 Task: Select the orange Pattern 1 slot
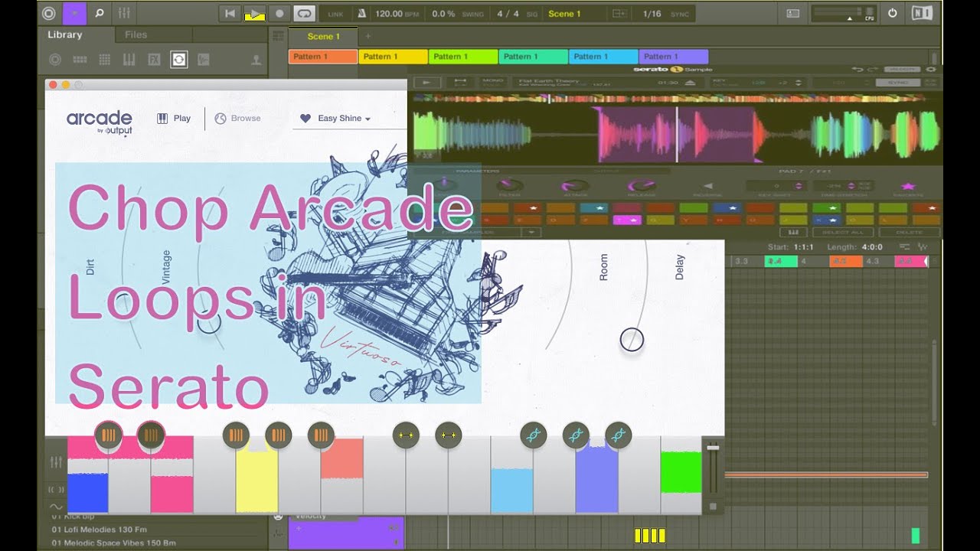pos(323,57)
